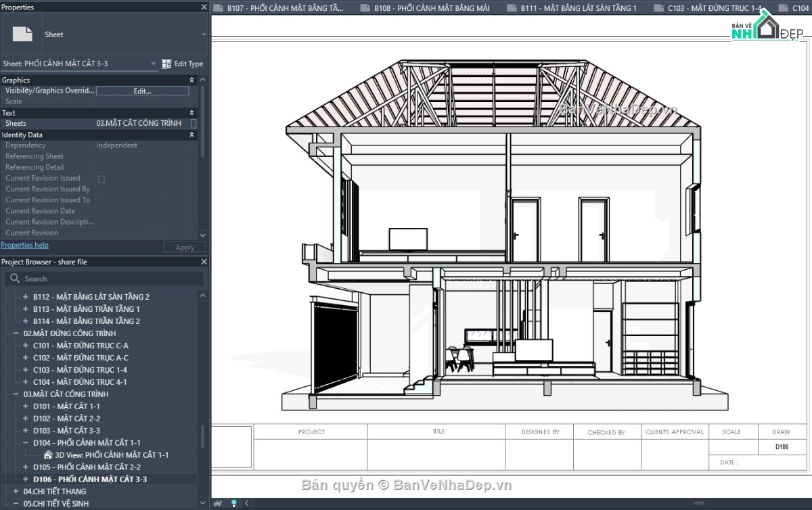Click the 03.MẶT CẮT CÔNG TRÌNH Sheets value
The height and width of the screenshot is (510, 812).
click(139, 124)
